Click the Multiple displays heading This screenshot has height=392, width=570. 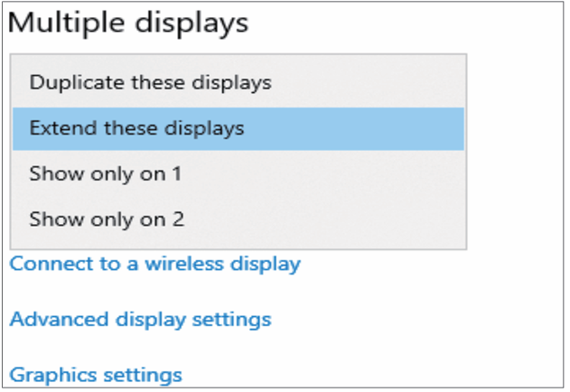click(127, 23)
